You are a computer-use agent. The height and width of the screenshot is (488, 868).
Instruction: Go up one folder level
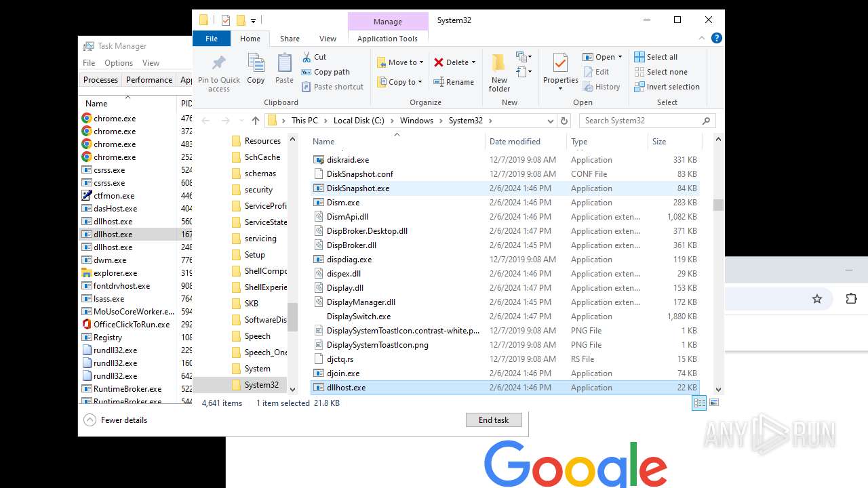[x=255, y=121]
